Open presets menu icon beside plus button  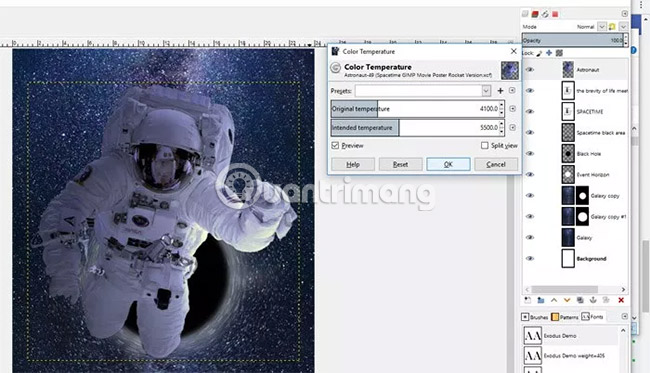512,90
